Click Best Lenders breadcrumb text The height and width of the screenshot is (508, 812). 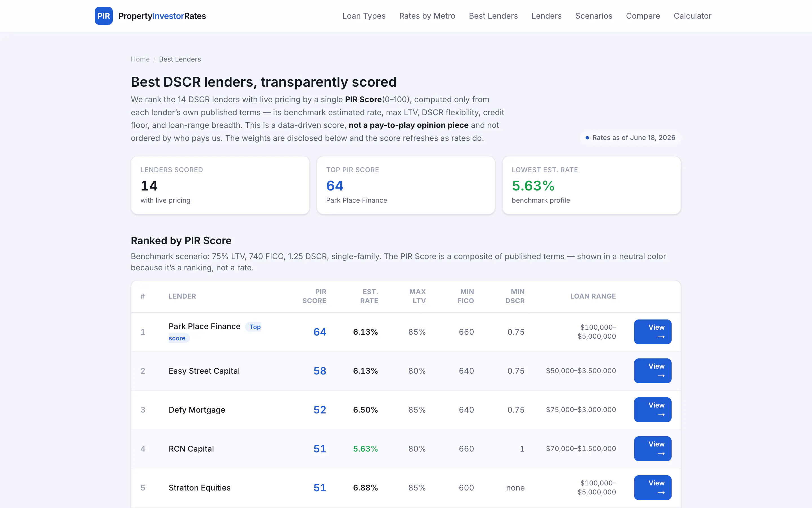180,59
